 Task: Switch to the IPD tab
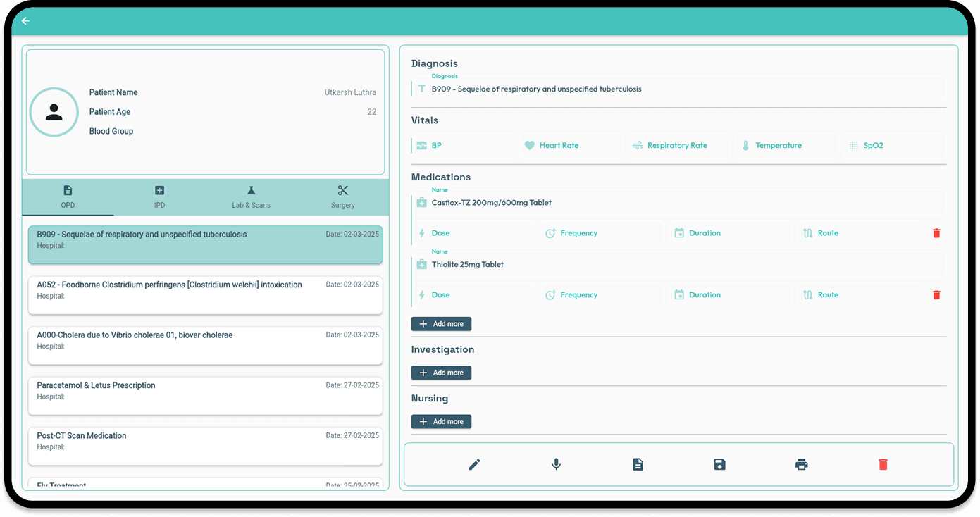tap(159, 197)
